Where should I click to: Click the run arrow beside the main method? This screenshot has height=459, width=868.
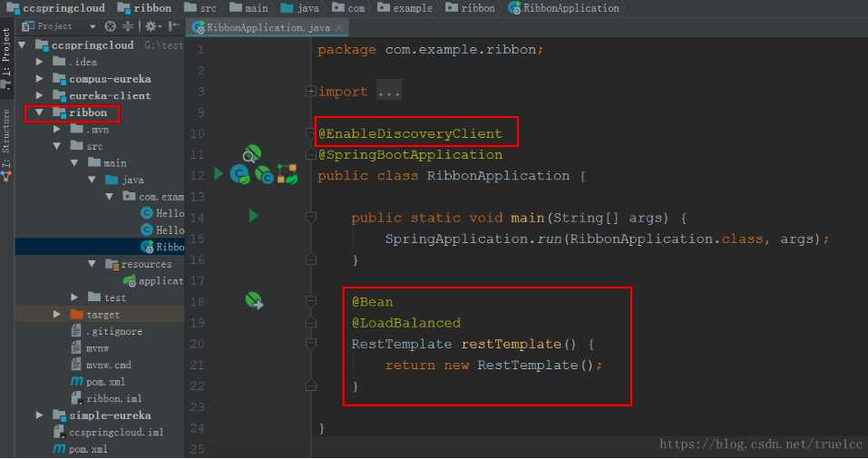coord(254,215)
